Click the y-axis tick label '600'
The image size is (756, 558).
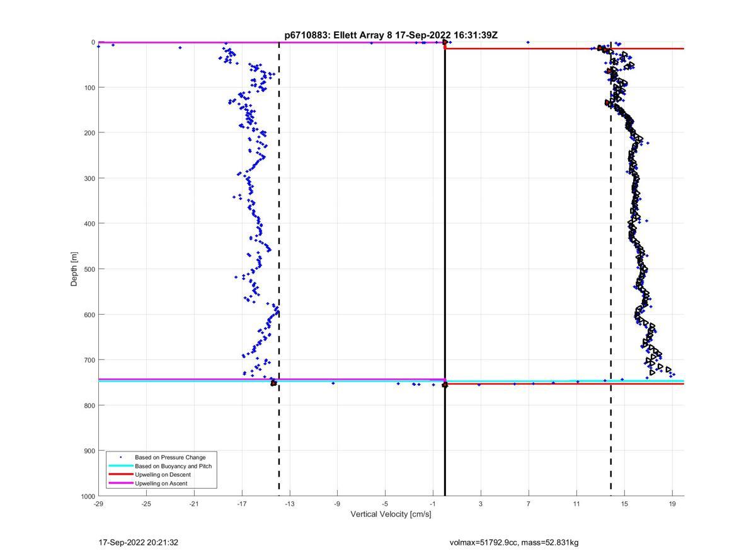click(x=89, y=315)
